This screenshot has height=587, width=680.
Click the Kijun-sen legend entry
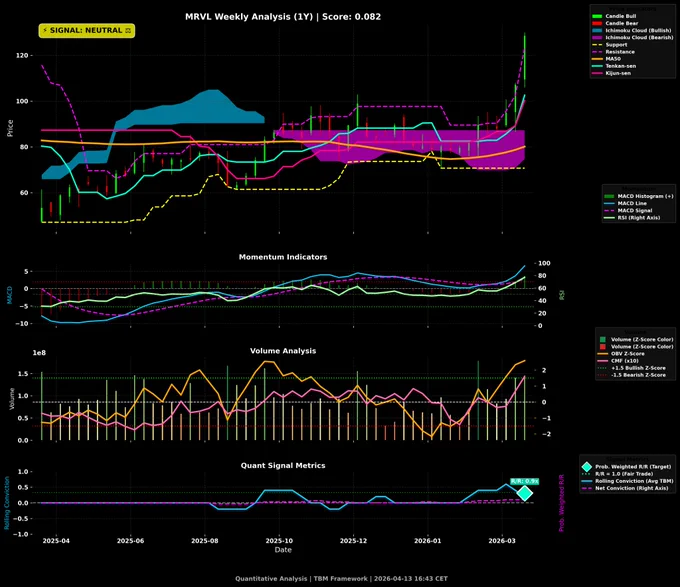(x=611, y=73)
